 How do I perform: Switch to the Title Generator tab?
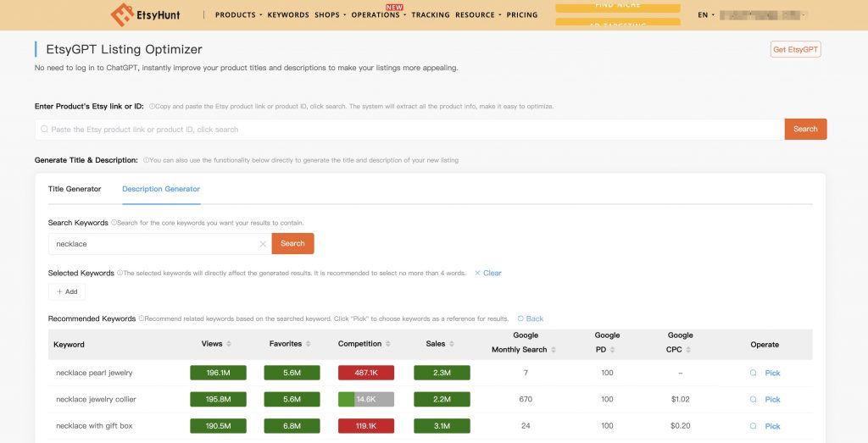pyautogui.click(x=75, y=189)
